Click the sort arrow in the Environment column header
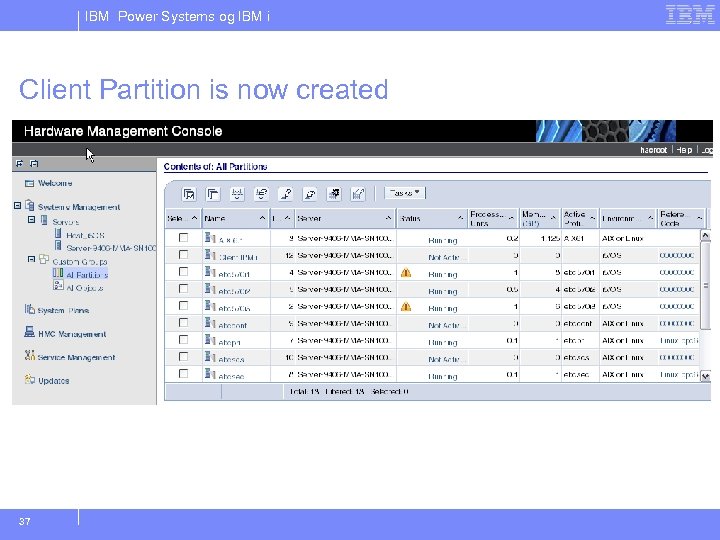The width and height of the screenshot is (720, 540). [651, 218]
